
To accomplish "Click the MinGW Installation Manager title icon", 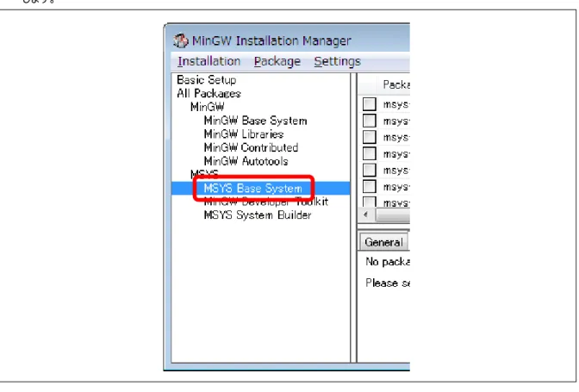I will [181, 40].
